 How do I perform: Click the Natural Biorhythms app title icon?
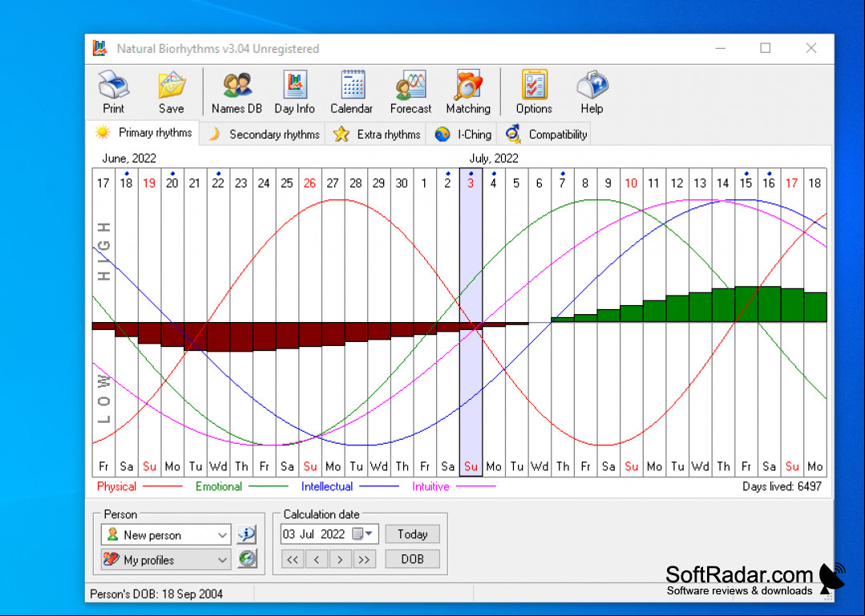pyautogui.click(x=100, y=49)
